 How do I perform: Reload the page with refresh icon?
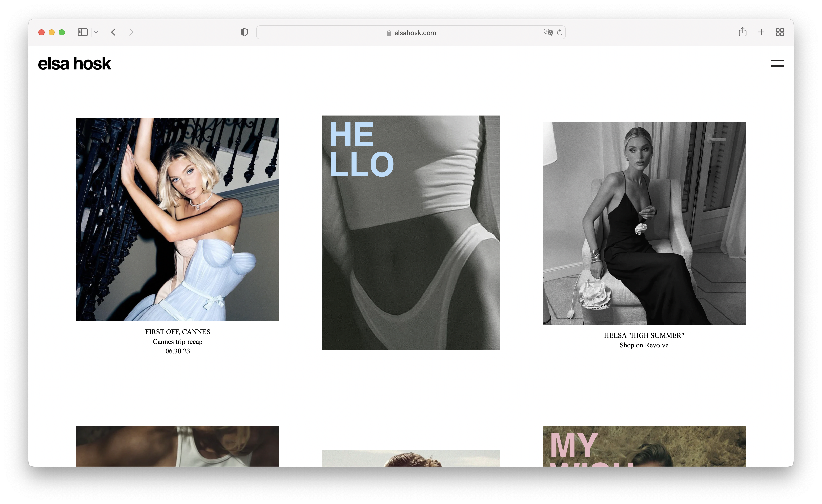(x=560, y=32)
